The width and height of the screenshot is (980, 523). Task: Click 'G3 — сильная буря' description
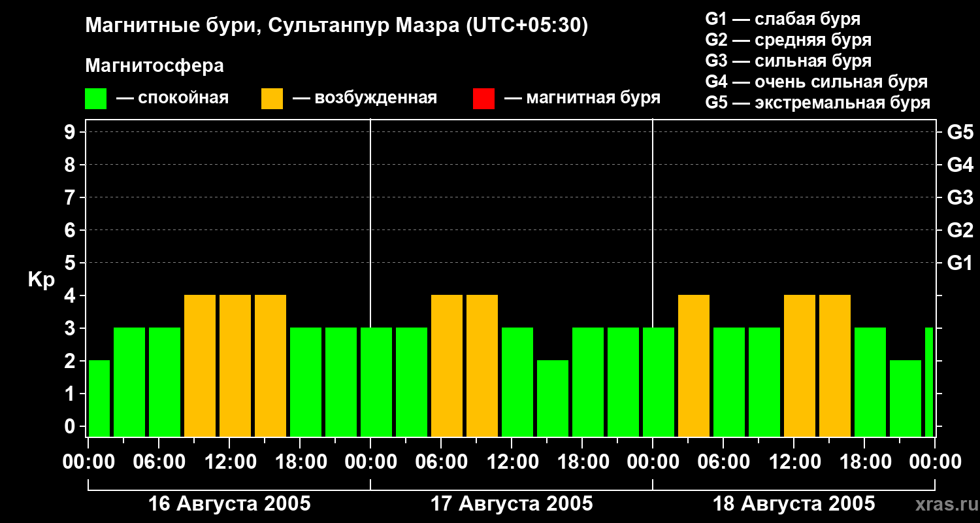(x=788, y=61)
